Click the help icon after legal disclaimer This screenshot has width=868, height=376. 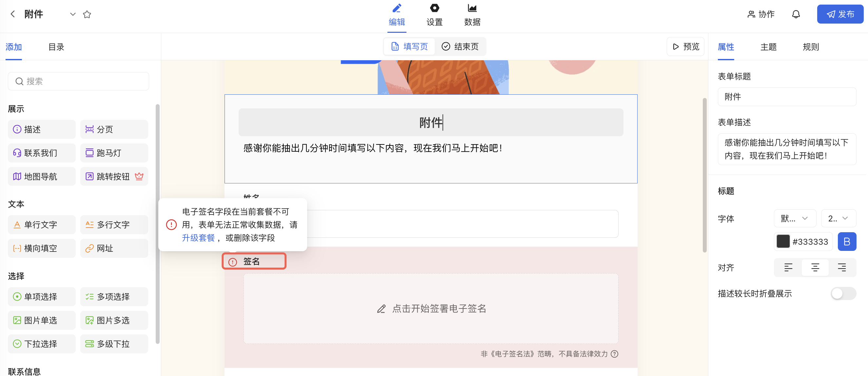tap(614, 354)
